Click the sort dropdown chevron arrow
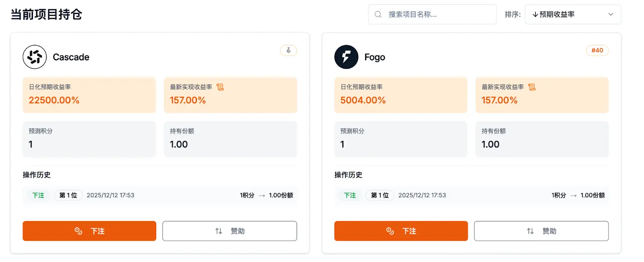Image resolution: width=644 pixels, height=262 pixels. [x=611, y=14]
